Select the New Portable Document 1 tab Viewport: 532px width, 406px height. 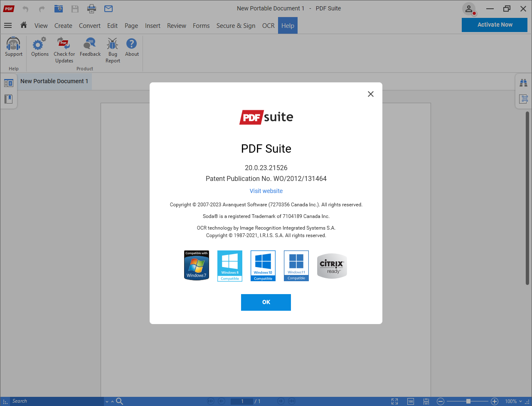pyautogui.click(x=54, y=81)
